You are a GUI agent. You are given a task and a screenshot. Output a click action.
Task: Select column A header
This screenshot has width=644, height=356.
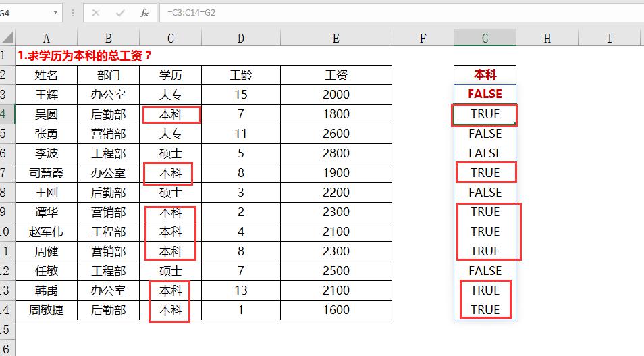pyautogui.click(x=47, y=39)
